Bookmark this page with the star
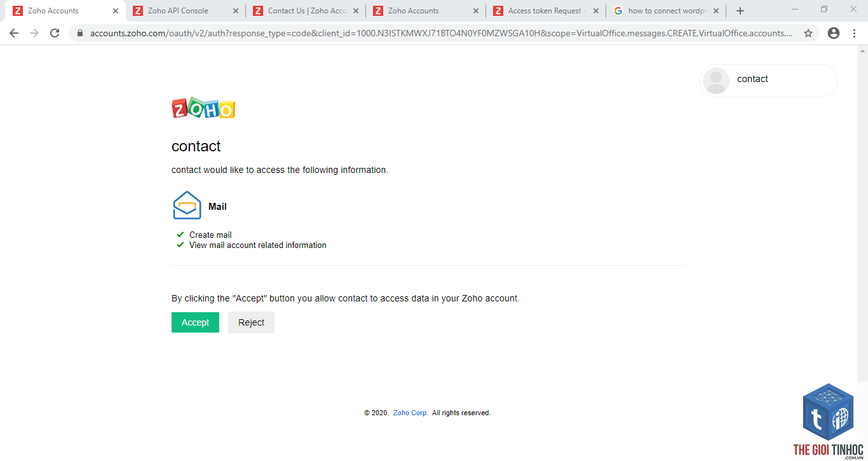This screenshot has height=461, width=868. pyautogui.click(x=808, y=33)
